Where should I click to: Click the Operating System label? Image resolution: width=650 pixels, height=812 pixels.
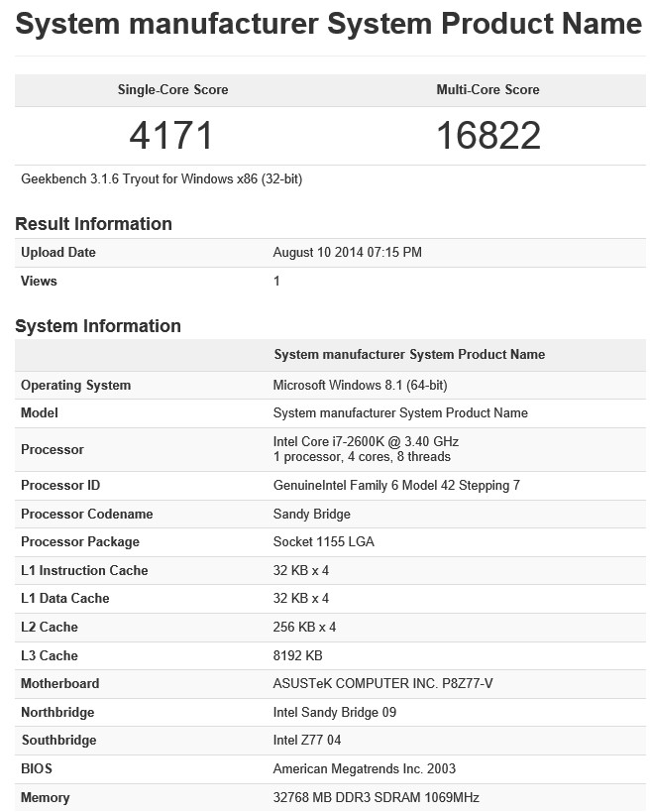[x=75, y=386]
